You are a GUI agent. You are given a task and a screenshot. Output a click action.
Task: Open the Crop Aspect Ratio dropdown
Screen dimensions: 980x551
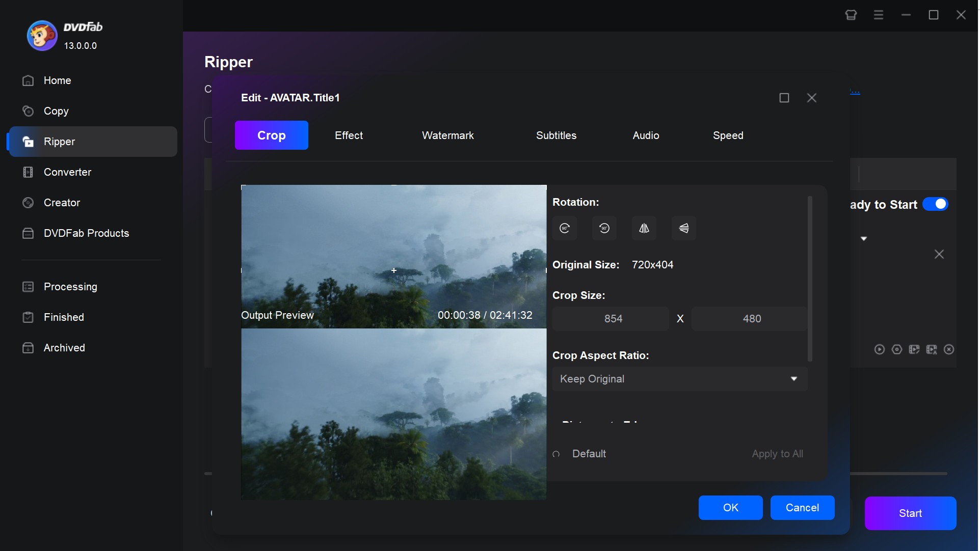(679, 379)
